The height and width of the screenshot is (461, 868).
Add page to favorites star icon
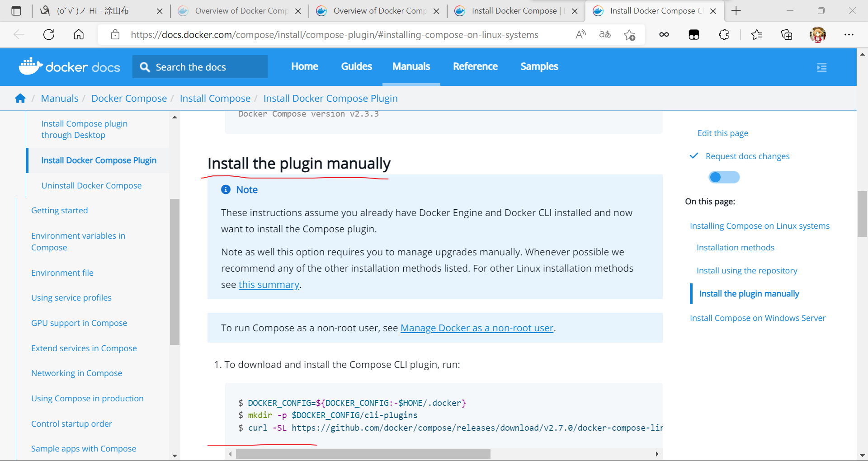[x=629, y=34]
